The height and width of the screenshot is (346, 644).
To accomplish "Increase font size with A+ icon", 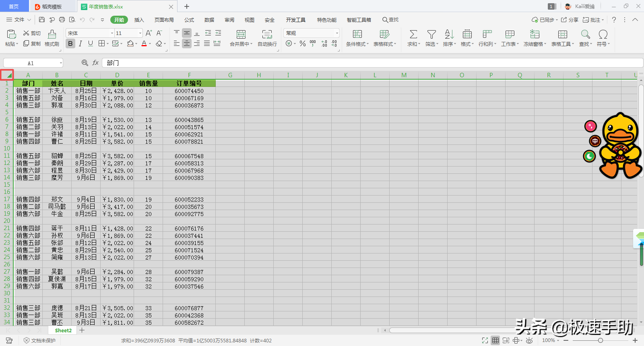I will coord(149,33).
